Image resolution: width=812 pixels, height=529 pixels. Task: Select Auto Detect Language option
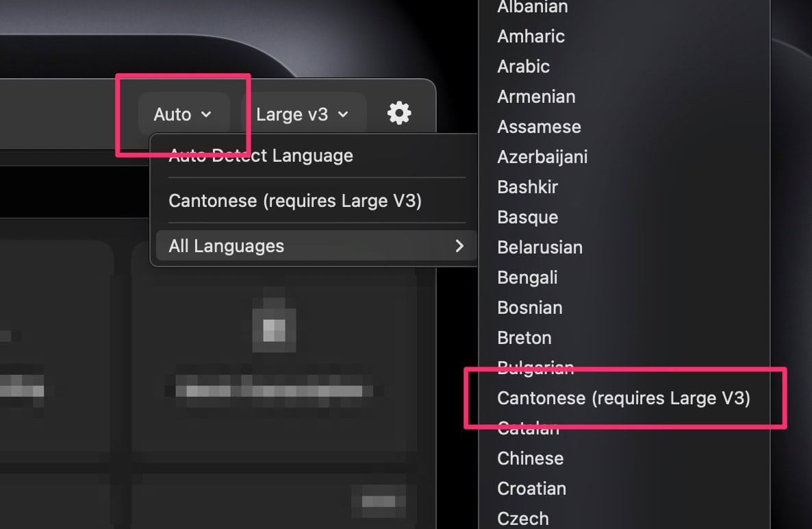[261, 156]
